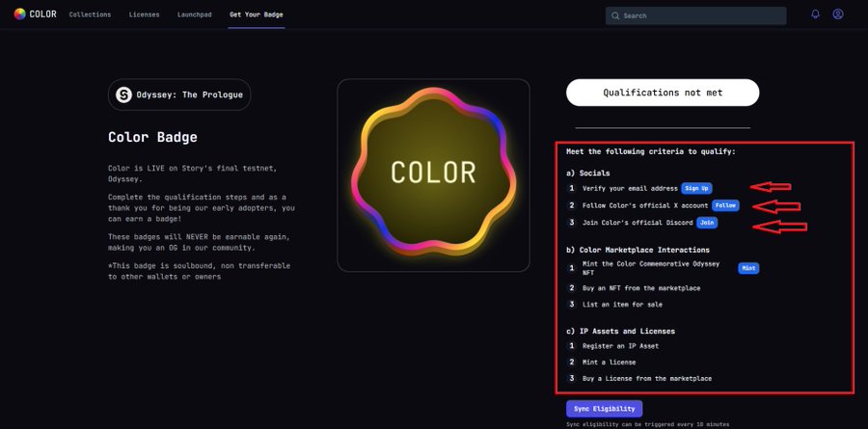Click Follow for Color's X account
The width and height of the screenshot is (868, 429).
[x=725, y=205]
